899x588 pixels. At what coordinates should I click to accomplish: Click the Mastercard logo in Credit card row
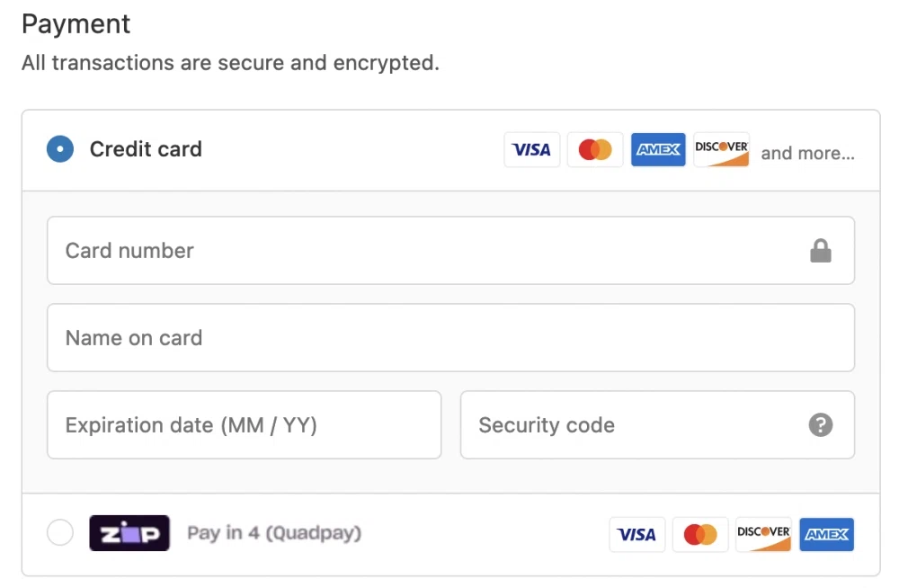pos(595,150)
